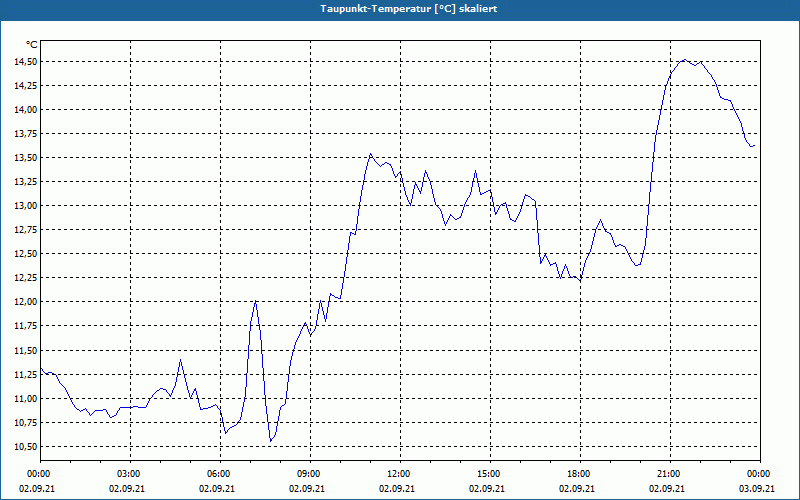Click the y-axis value '11,25'
The image size is (800, 500).
(x=28, y=374)
